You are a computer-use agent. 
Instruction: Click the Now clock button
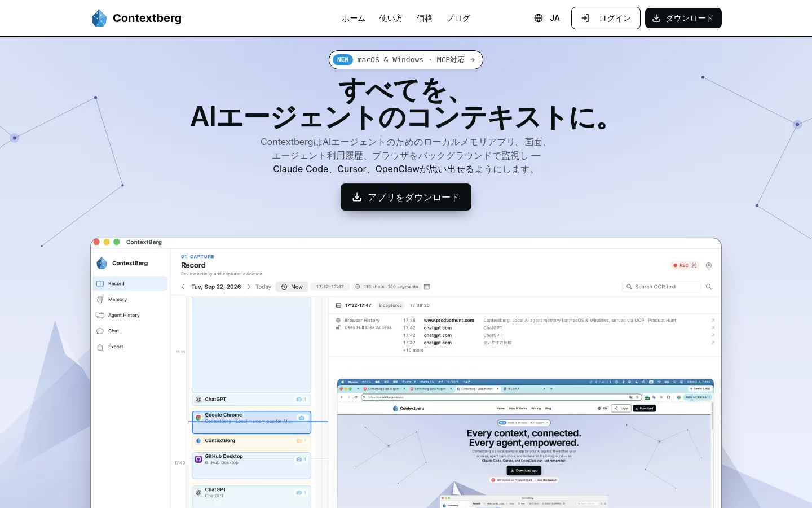coord(292,287)
